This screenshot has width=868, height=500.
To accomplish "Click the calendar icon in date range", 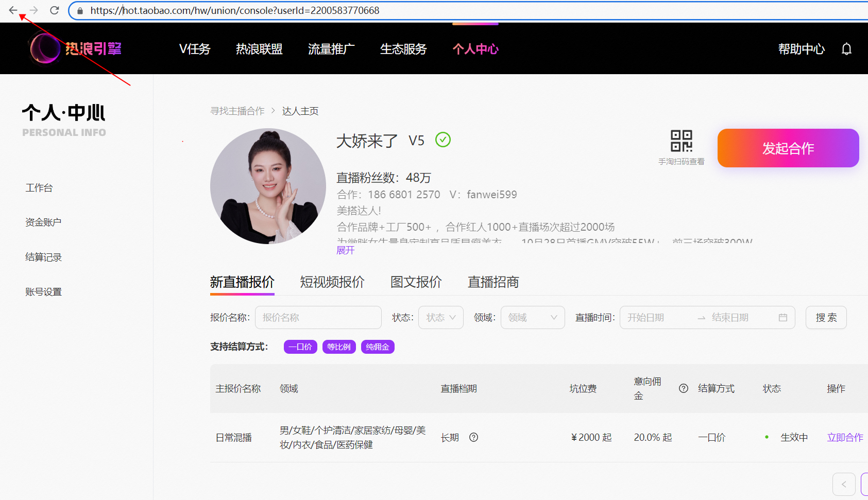I will tap(783, 317).
